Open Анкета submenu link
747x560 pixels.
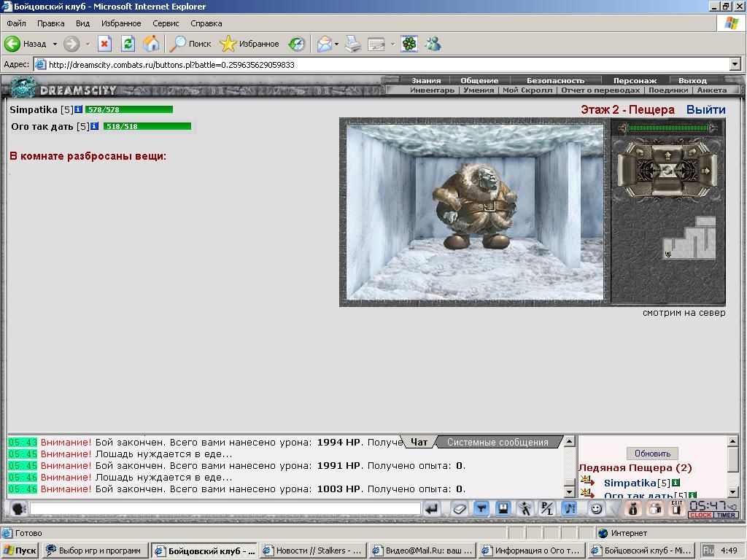point(712,90)
